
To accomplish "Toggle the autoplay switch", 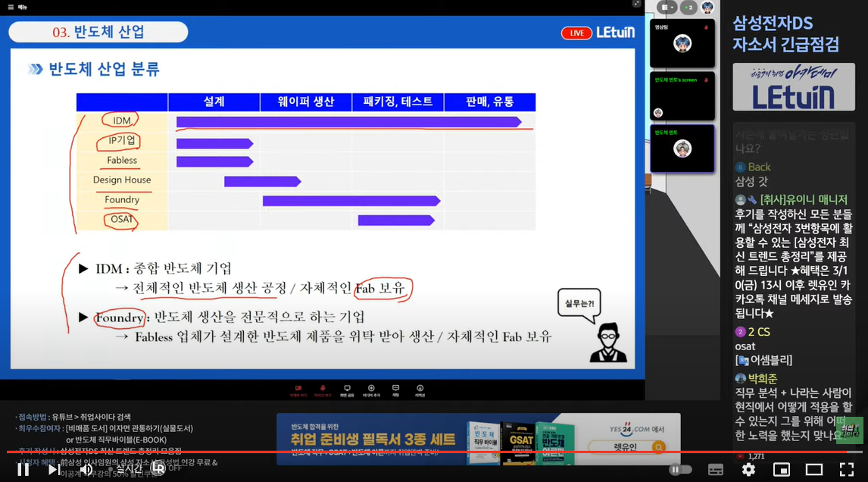I will (x=680, y=470).
